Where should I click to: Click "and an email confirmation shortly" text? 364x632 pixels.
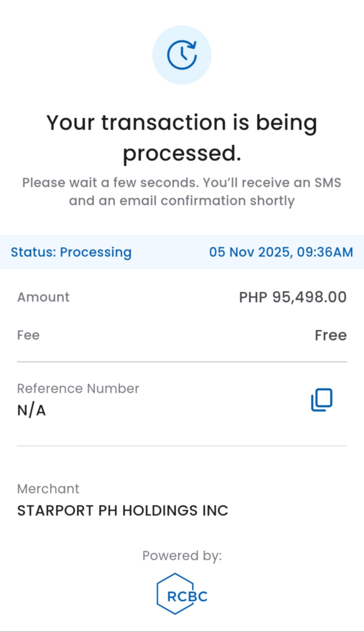click(182, 201)
